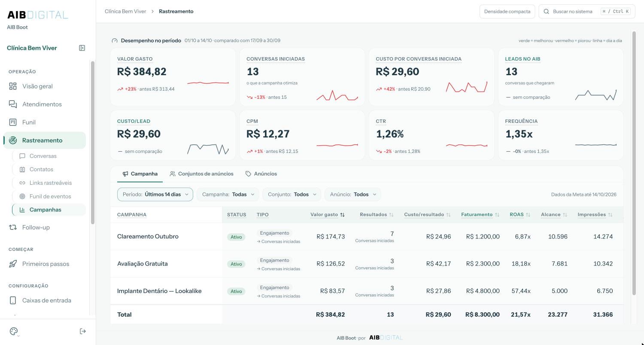Sort by the ROAS column

[520, 215]
